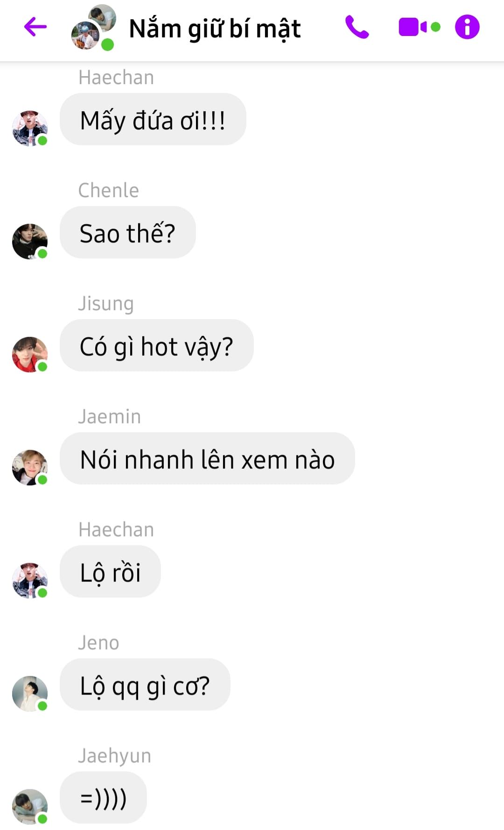Select the message 'Mấy đứa ơi!!!'
This screenshot has height=830, width=504.
click(x=153, y=120)
